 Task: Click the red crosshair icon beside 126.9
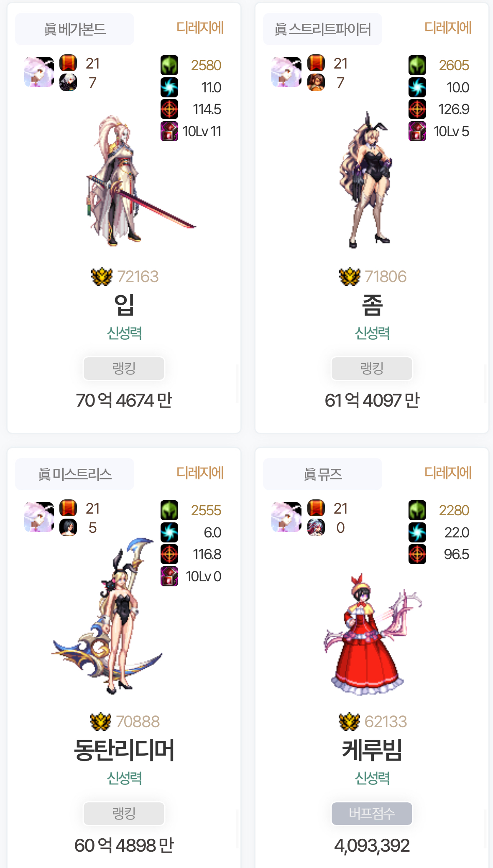[417, 109]
